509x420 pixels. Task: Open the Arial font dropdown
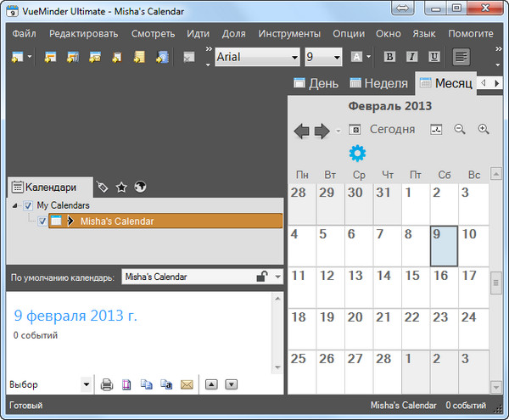tap(294, 57)
